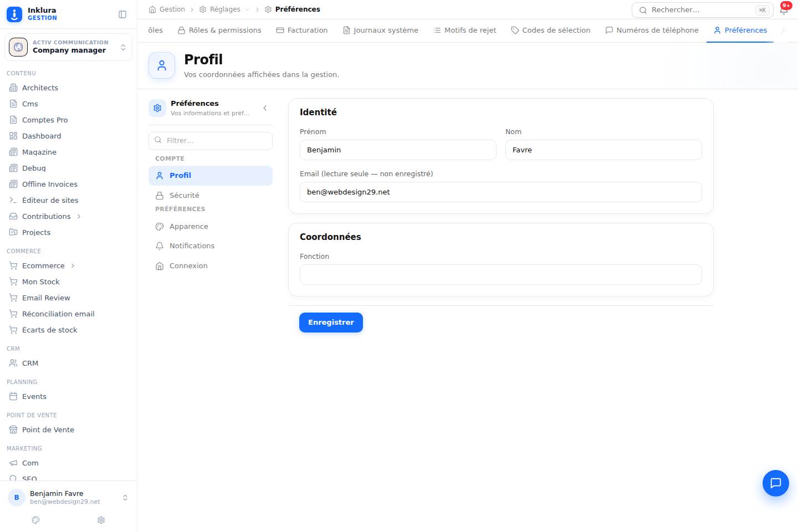Click the Enregistrer button
798x532 pixels.
331,323
